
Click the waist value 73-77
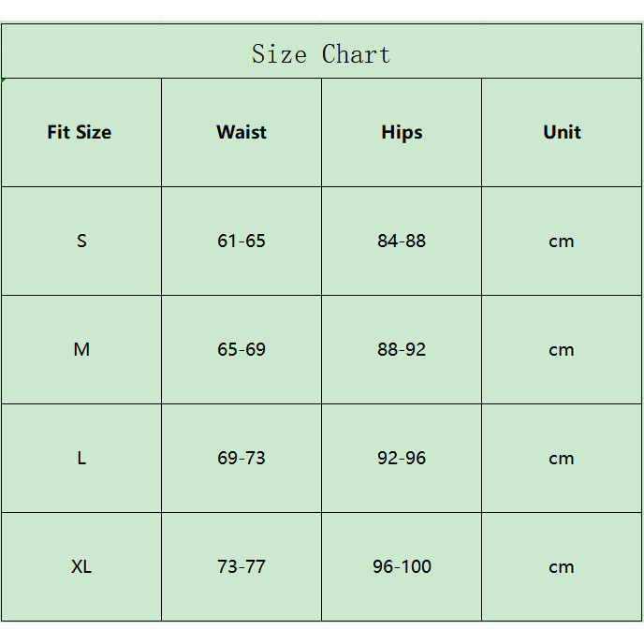(241, 566)
